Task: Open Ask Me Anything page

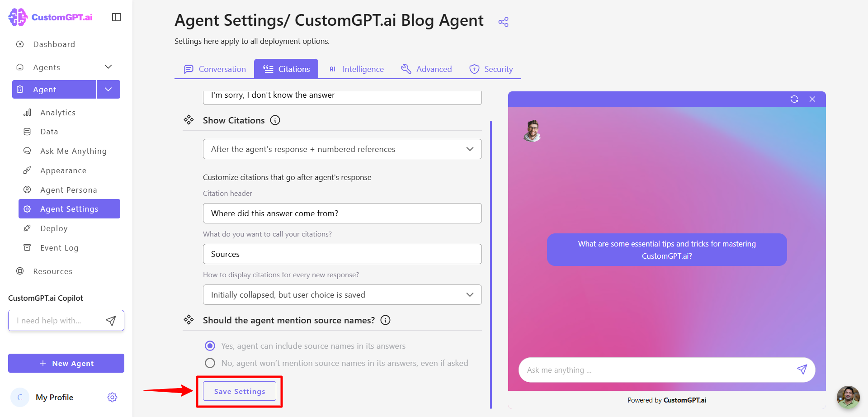Action: click(73, 151)
